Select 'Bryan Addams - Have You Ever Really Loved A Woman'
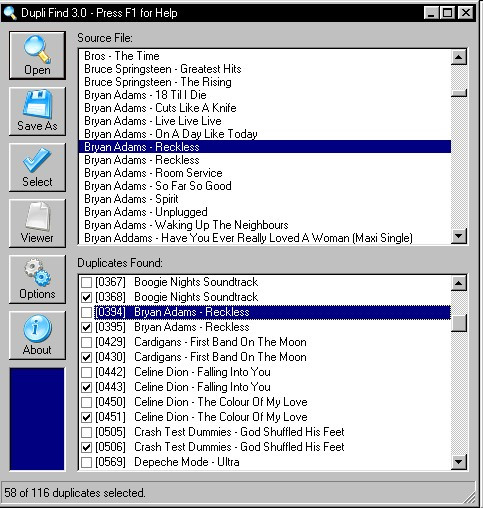The height and width of the screenshot is (508, 483). coord(265,238)
